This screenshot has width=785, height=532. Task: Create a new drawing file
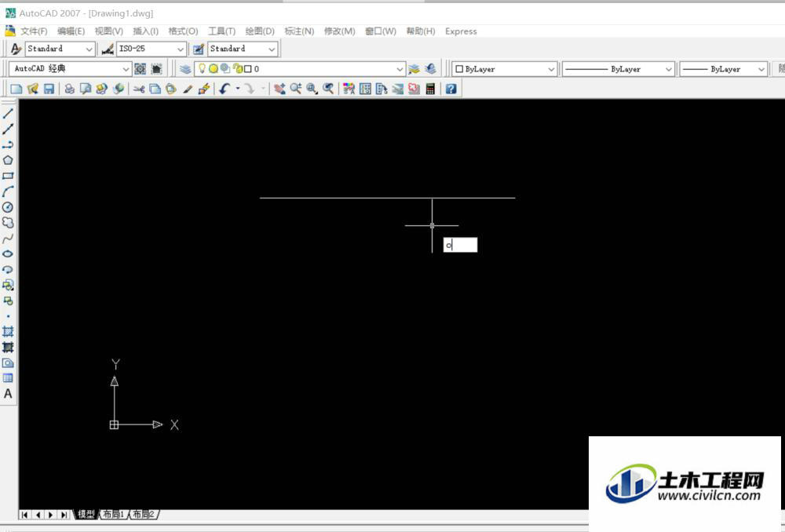(x=16, y=89)
